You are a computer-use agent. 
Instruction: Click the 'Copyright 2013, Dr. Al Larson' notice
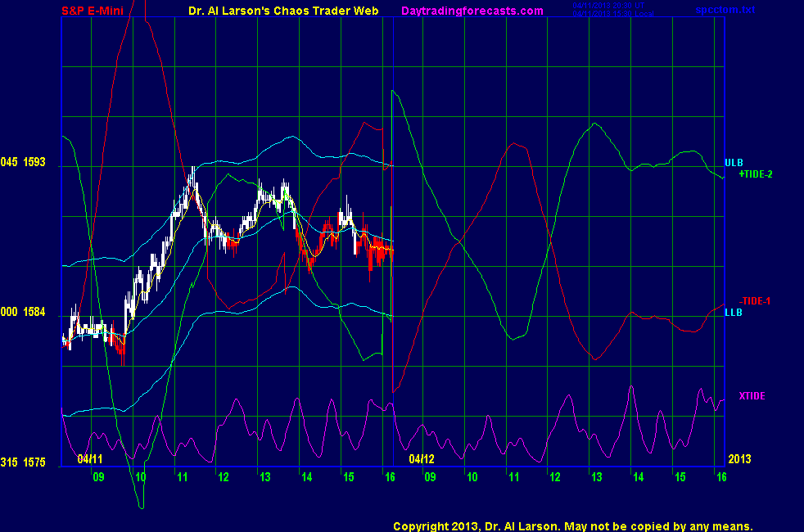pyautogui.click(x=573, y=526)
